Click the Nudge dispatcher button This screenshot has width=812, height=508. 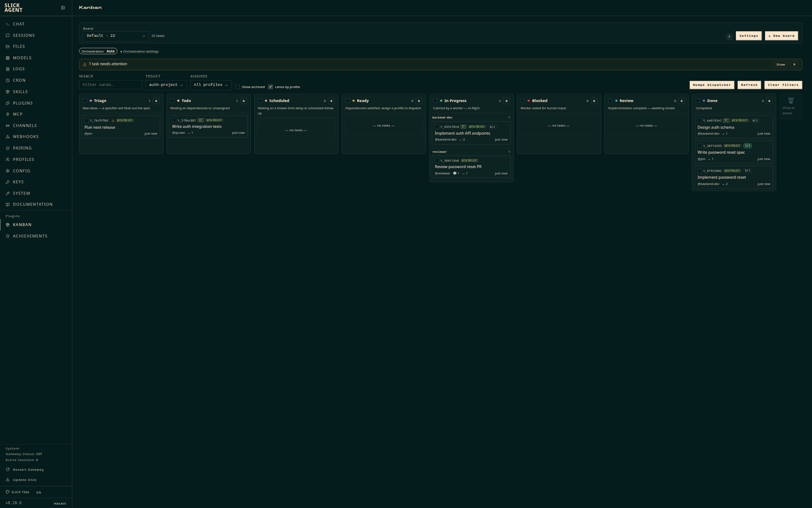point(712,85)
